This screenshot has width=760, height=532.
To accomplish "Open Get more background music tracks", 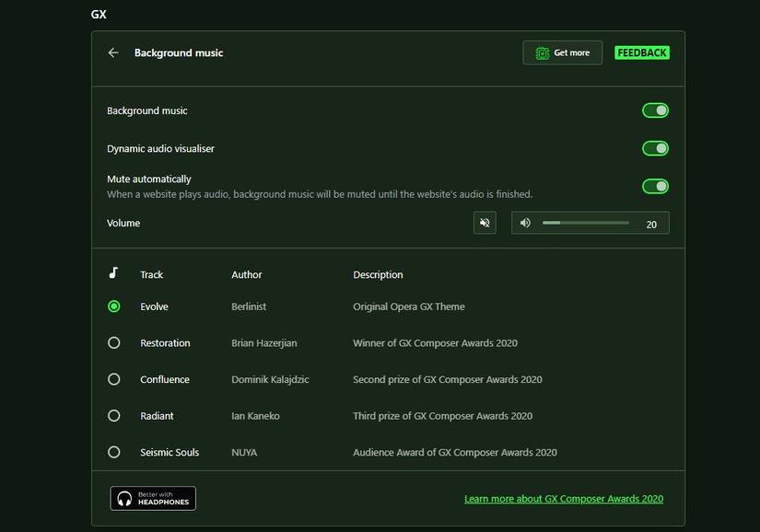I will click(x=562, y=53).
